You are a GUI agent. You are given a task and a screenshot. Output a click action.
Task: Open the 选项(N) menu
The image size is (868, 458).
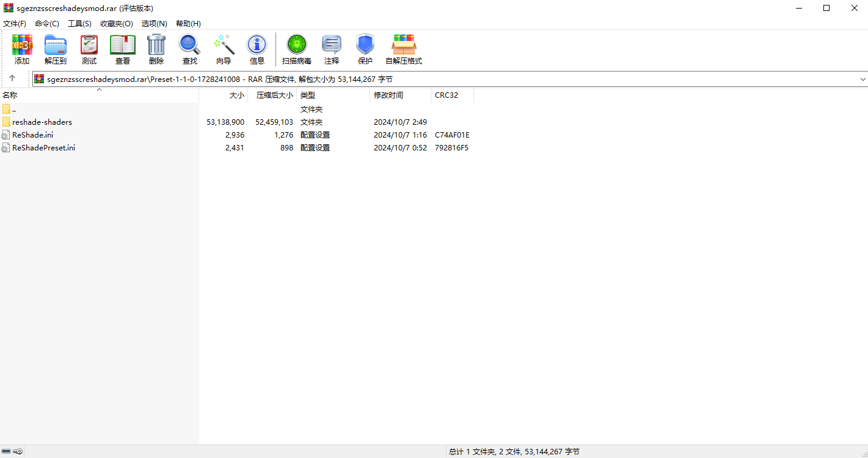[155, 23]
